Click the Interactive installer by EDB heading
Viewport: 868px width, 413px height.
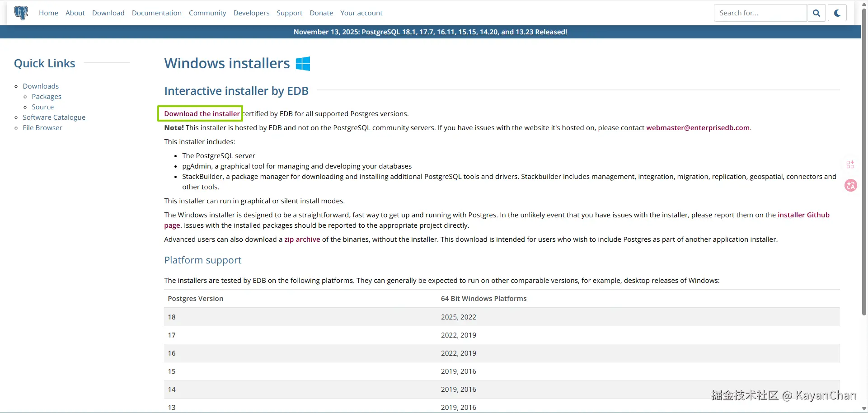click(x=236, y=91)
